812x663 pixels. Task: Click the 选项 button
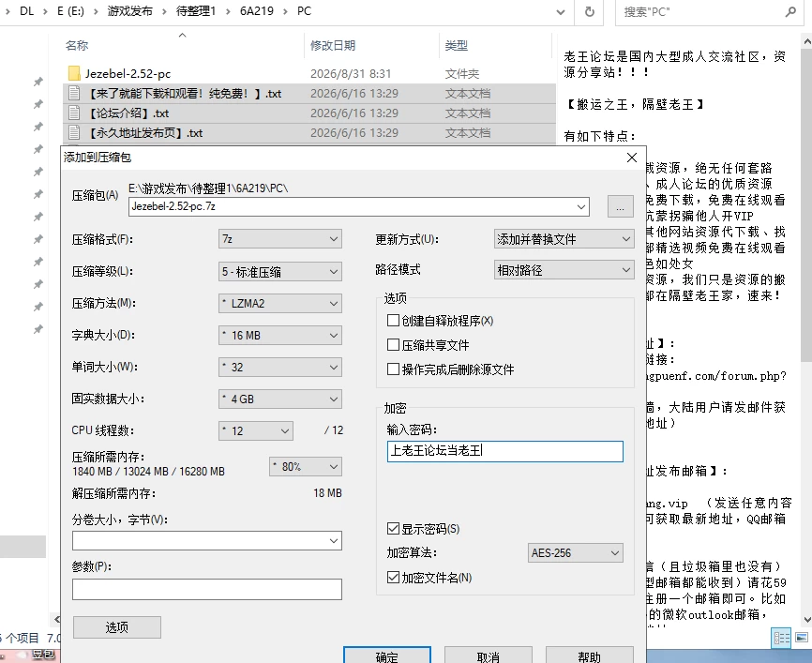click(117, 627)
